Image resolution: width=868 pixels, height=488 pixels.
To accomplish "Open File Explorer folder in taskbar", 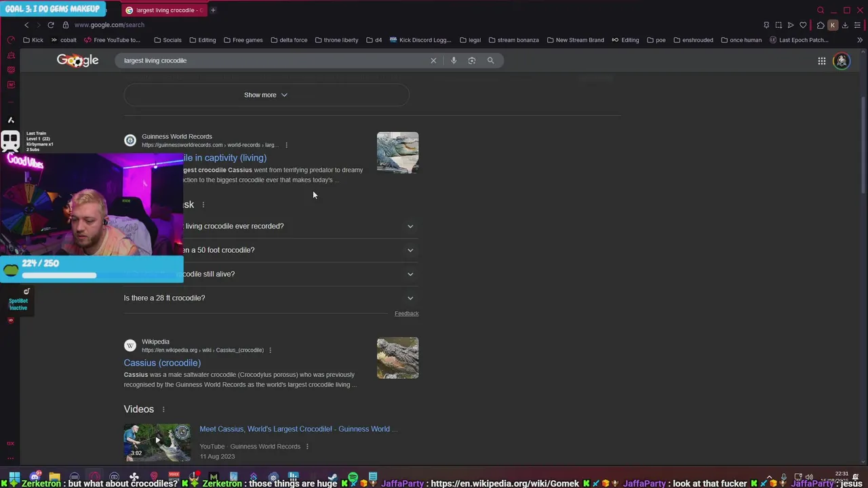I will 55,477.
